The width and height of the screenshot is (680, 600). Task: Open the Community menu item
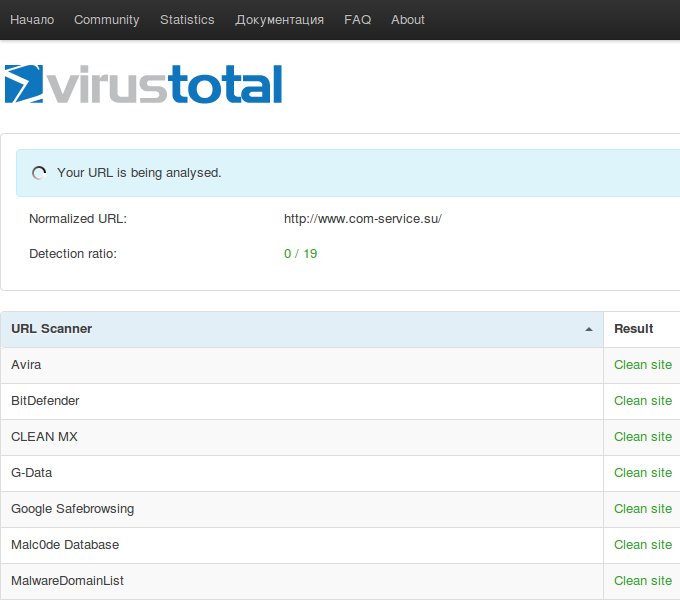107,20
